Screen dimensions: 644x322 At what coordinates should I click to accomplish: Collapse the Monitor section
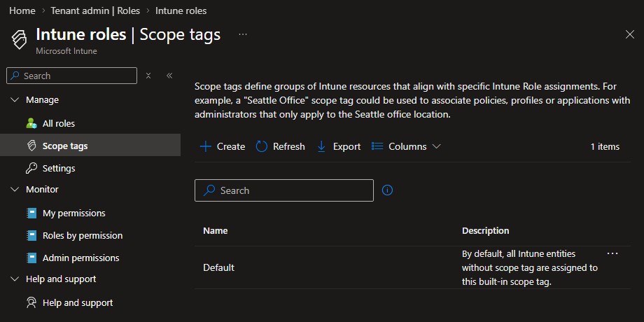[15, 190]
